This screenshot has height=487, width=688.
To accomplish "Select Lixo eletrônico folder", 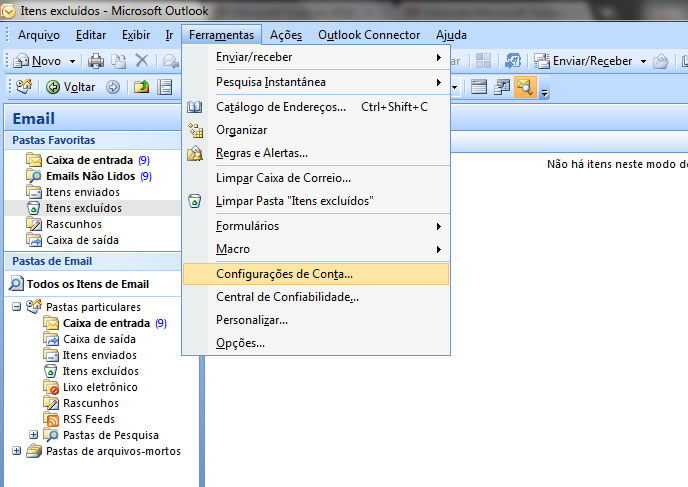I will coord(100,387).
